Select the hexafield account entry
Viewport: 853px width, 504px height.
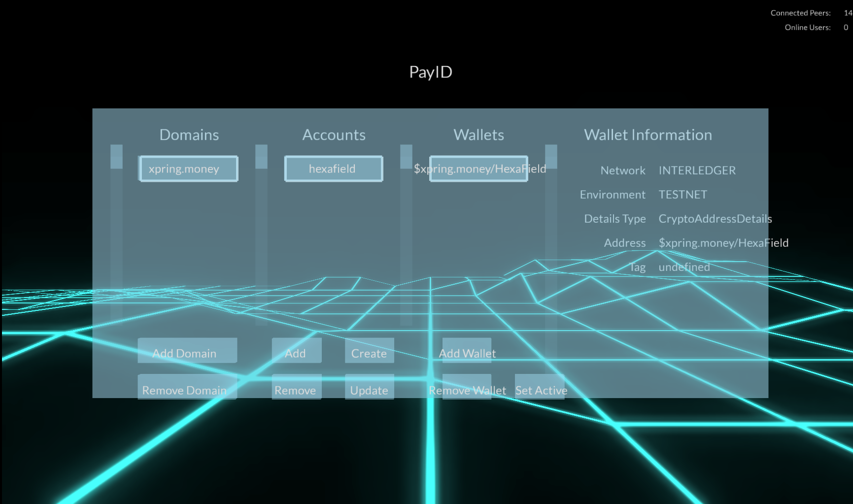click(334, 169)
